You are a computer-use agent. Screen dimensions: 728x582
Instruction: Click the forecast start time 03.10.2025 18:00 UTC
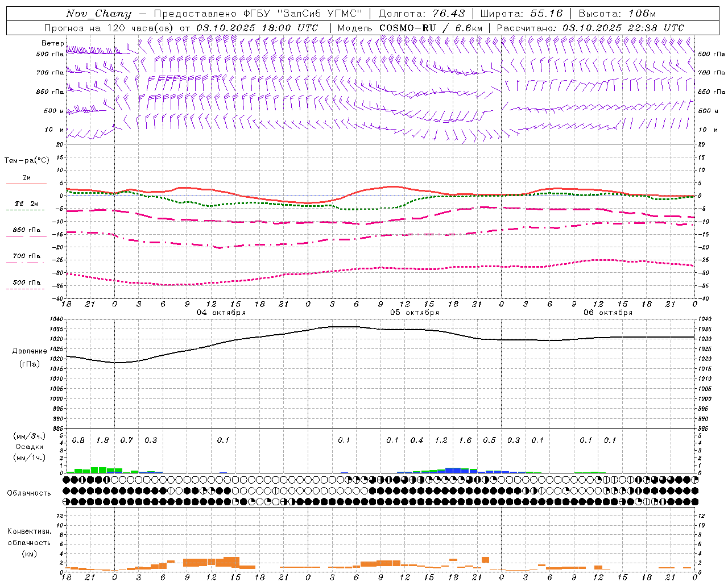click(x=257, y=28)
